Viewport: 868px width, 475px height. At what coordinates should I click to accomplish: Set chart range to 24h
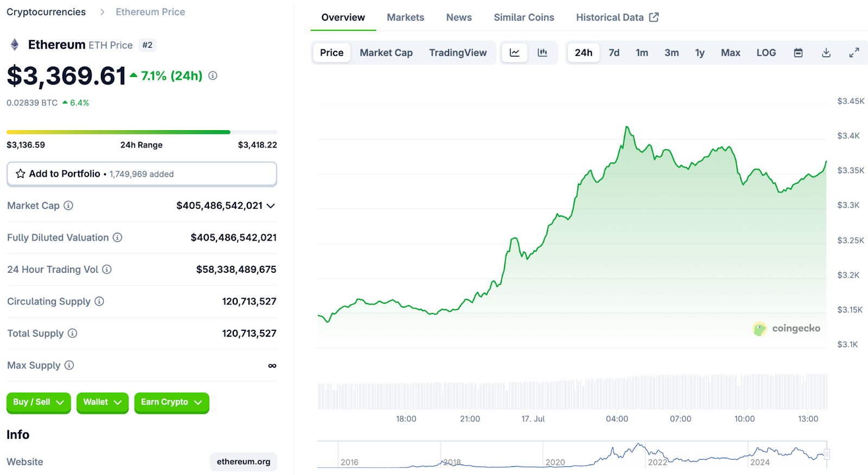pos(584,53)
